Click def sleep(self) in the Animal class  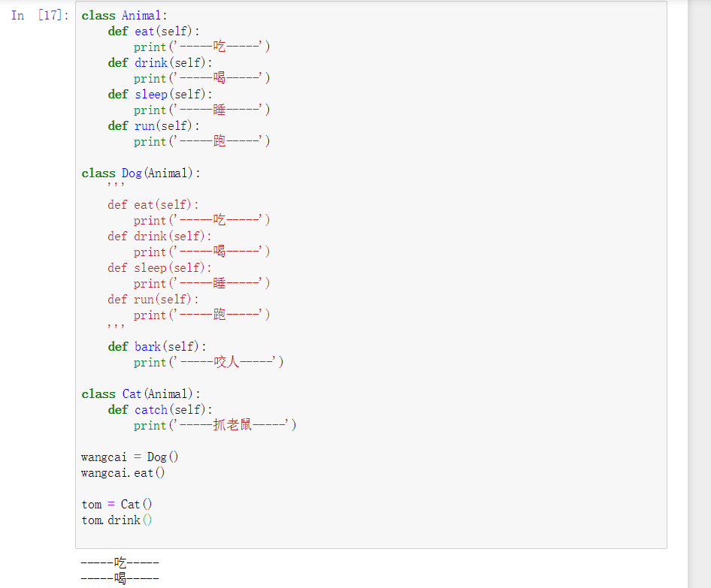click(160, 95)
